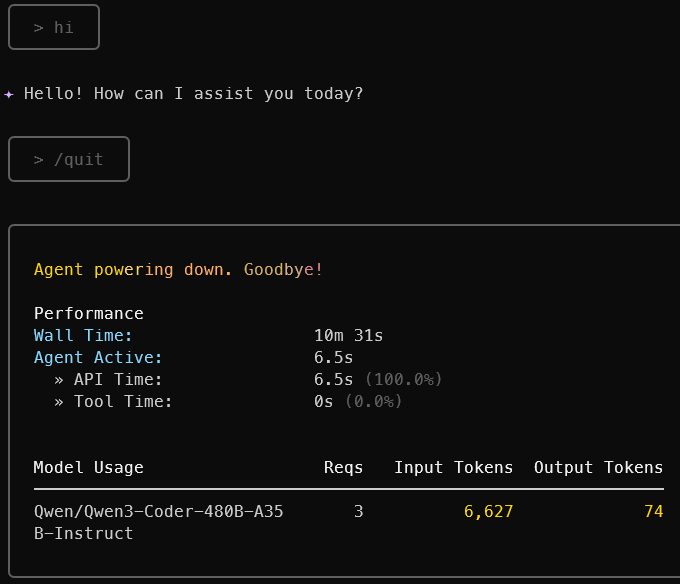
Task: Click the prompt arrow before /quit
Action: [x=39, y=160]
